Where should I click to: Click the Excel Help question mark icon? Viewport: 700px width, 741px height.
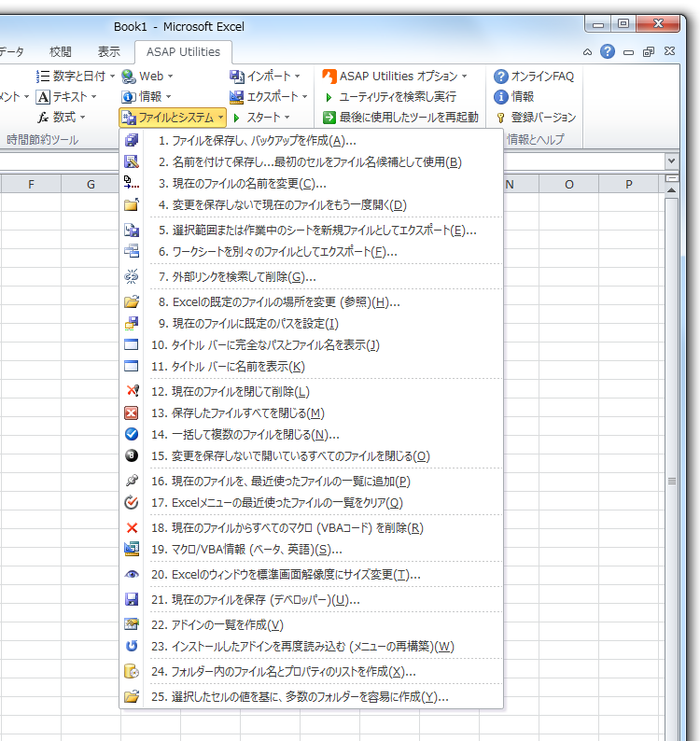[x=608, y=51]
